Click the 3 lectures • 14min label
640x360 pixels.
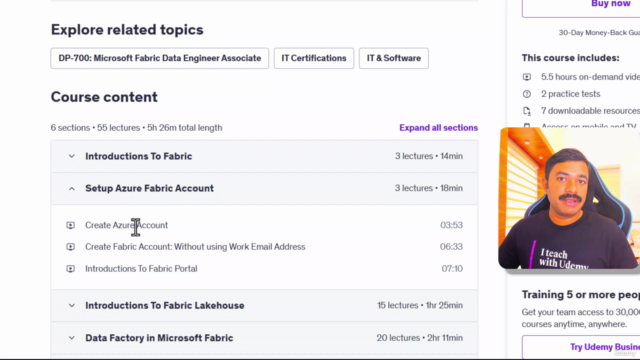coord(429,156)
